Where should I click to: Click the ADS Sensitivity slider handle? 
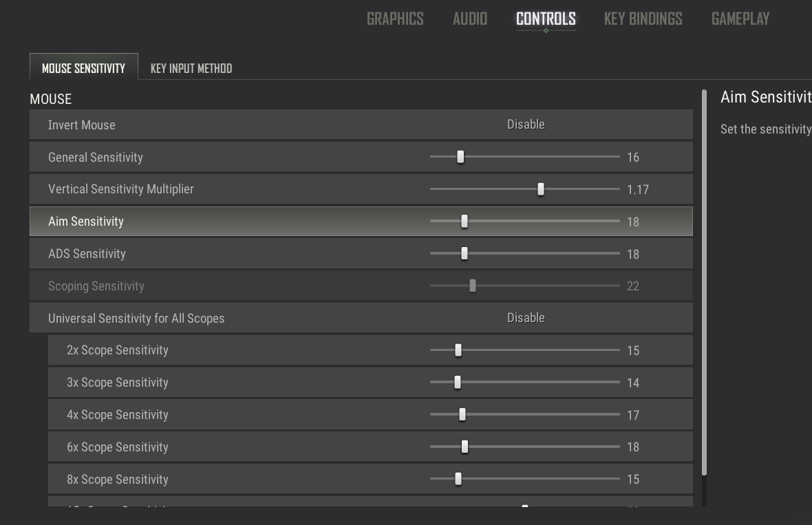[x=464, y=253]
